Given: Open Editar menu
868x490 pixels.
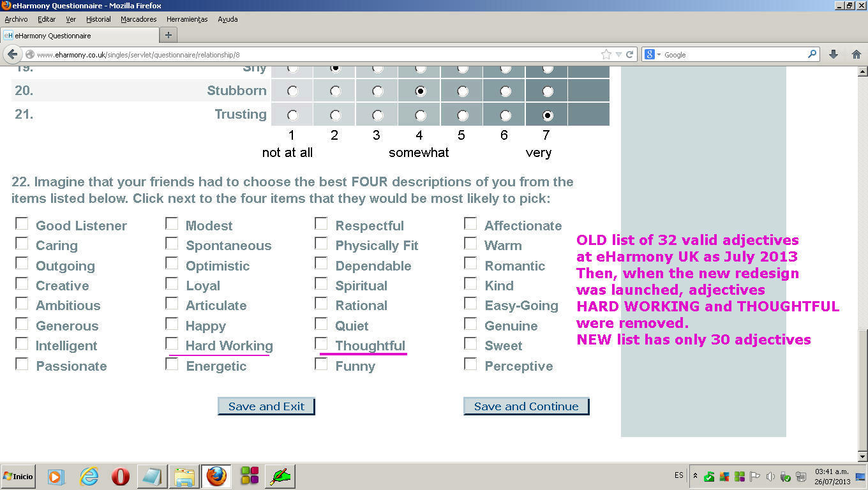Looking at the screenshot, I should (47, 19).
